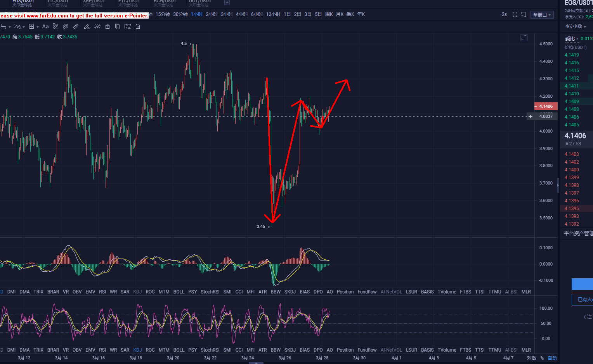Select the hatched-pencil drawing tool beside Aa
The height and width of the screenshot is (364, 593).
55,27
